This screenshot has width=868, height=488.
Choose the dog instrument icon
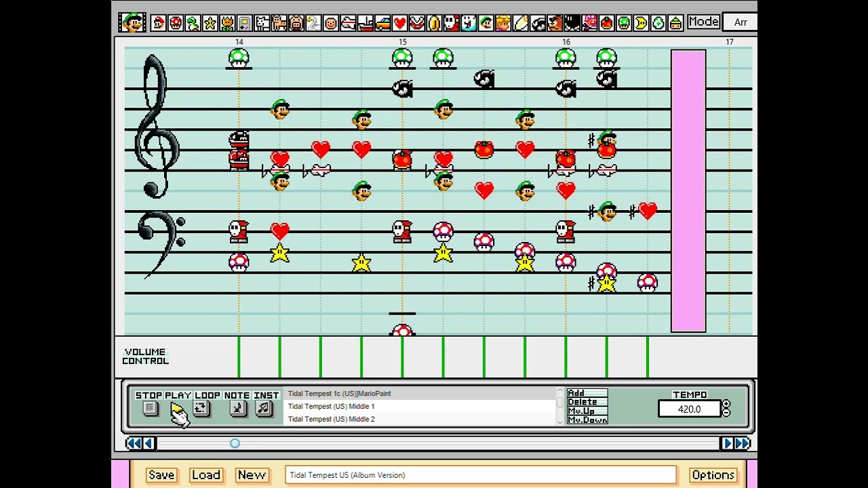point(262,23)
